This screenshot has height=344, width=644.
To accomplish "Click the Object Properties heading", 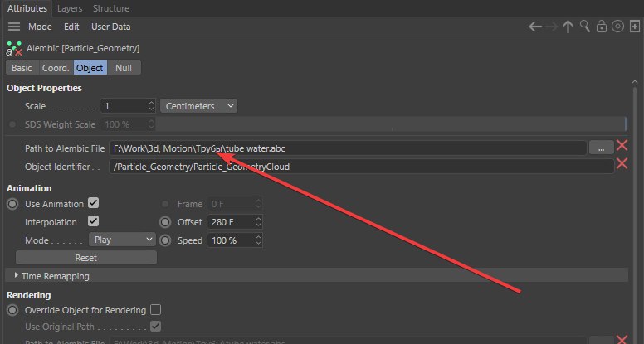I will [x=44, y=88].
